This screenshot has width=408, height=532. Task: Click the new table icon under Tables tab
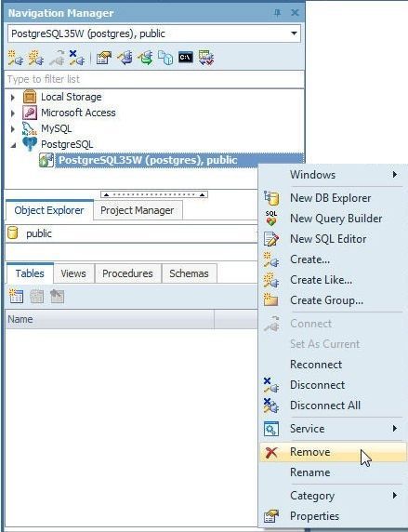point(17,296)
